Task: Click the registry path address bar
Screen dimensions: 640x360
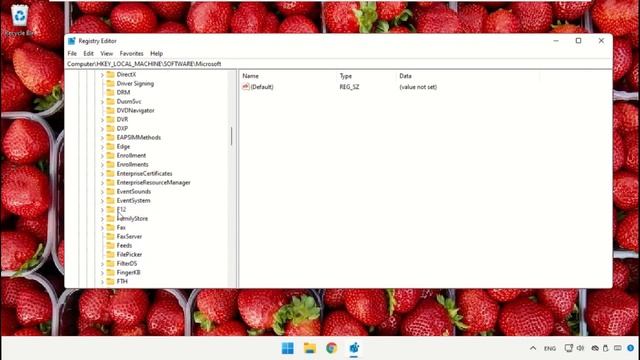Action: coord(338,64)
